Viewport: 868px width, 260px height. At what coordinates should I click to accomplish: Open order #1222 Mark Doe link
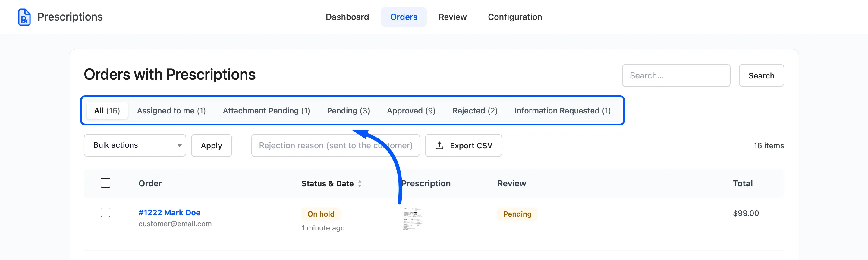169,212
